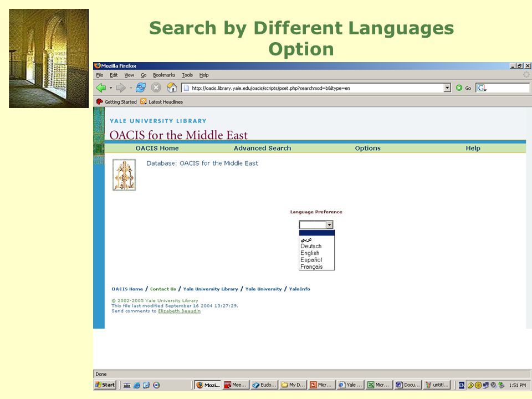The width and height of the screenshot is (532, 399).
Task: Reload the page with the Refresh icon
Action: click(140, 88)
